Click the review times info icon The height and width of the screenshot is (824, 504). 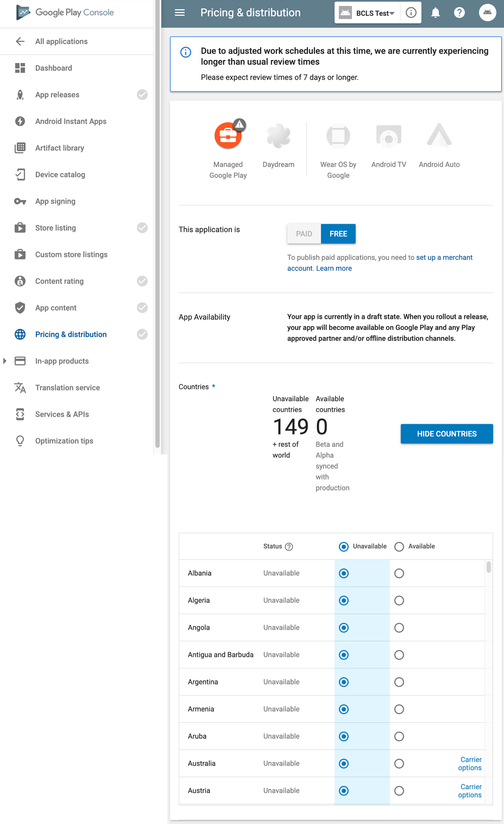pos(186,52)
